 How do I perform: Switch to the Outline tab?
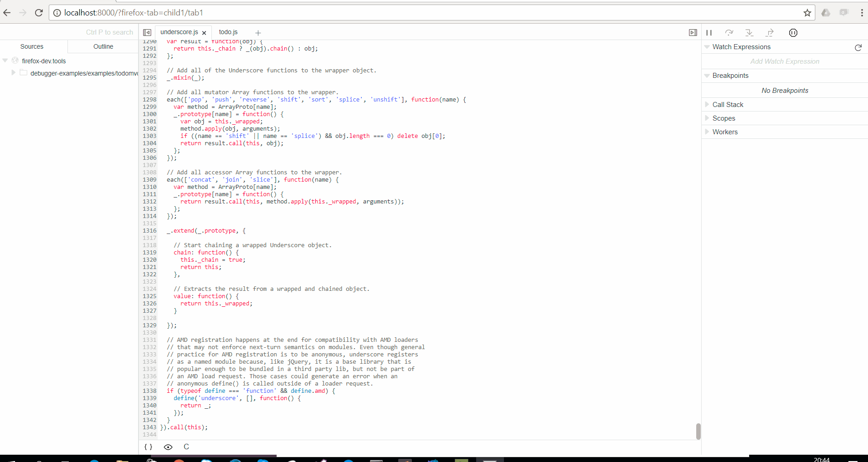[x=103, y=46]
